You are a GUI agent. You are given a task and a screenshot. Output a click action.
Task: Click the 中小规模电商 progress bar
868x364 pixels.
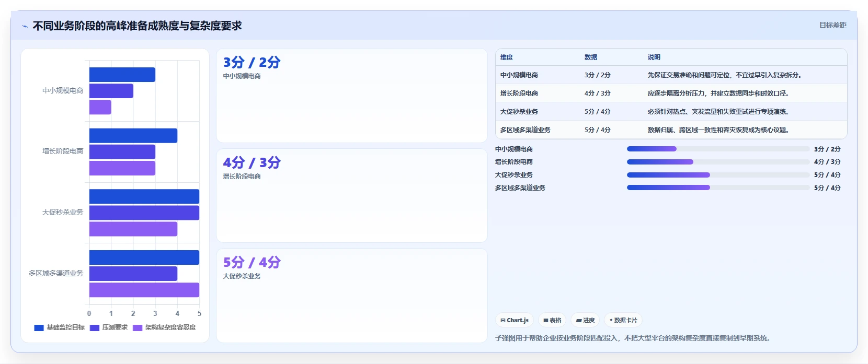tap(718, 149)
